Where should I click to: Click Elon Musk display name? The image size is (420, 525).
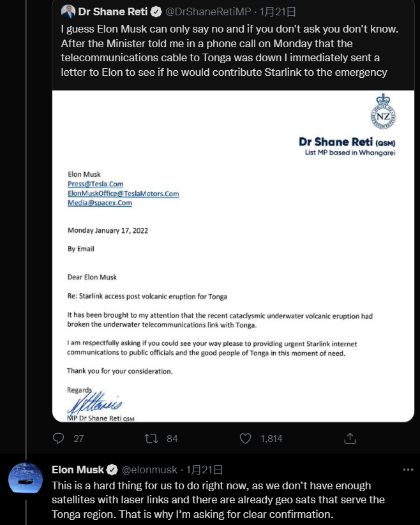pyautogui.click(x=77, y=470)
